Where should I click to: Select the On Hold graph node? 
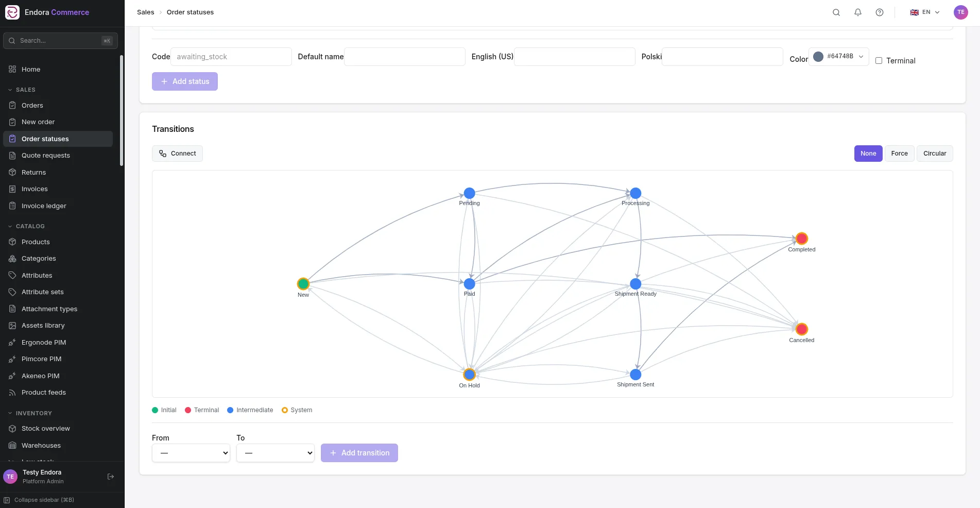(469, 375)
